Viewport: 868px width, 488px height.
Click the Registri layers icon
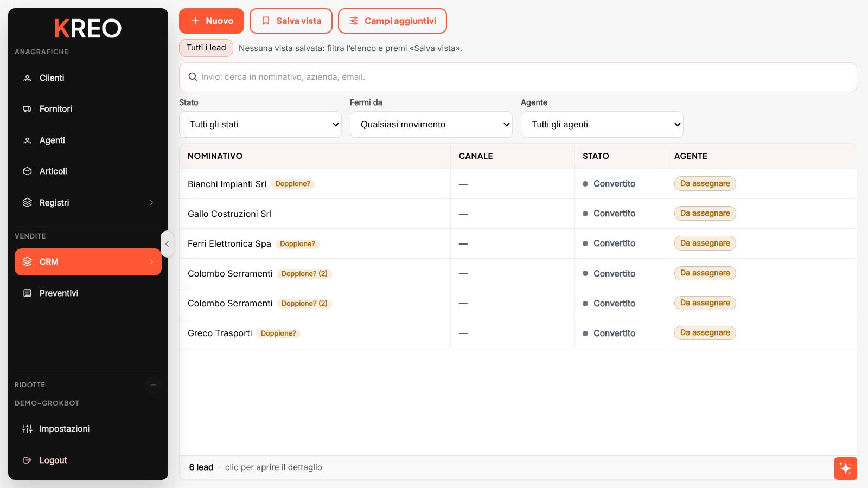27,203
